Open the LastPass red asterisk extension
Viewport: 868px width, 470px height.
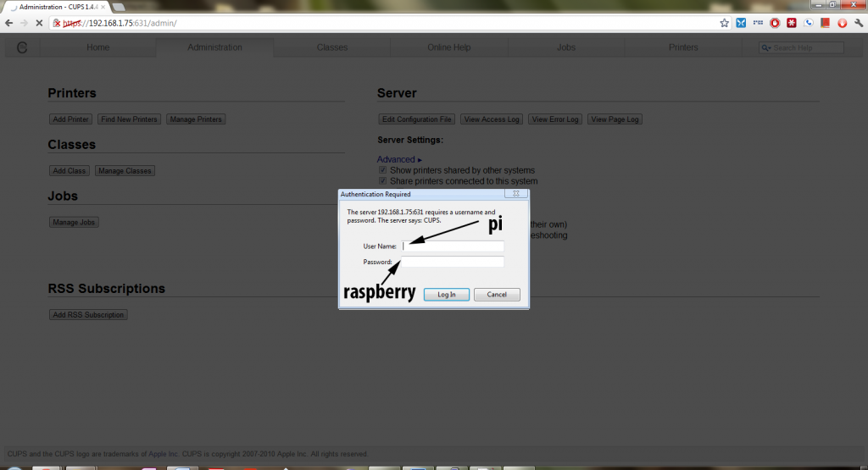[792, 23]
